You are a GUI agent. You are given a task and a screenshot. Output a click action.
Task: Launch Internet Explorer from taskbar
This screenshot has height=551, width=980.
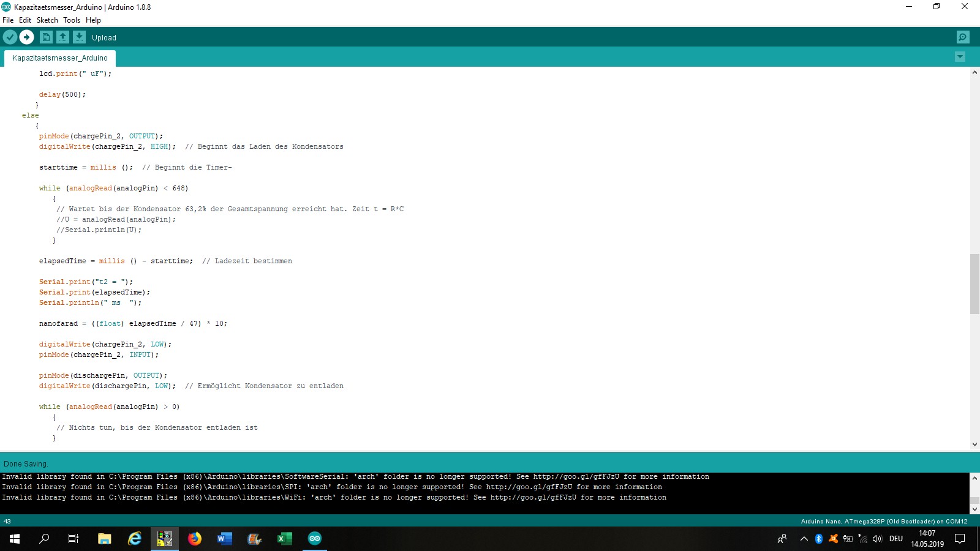point(135,539)
